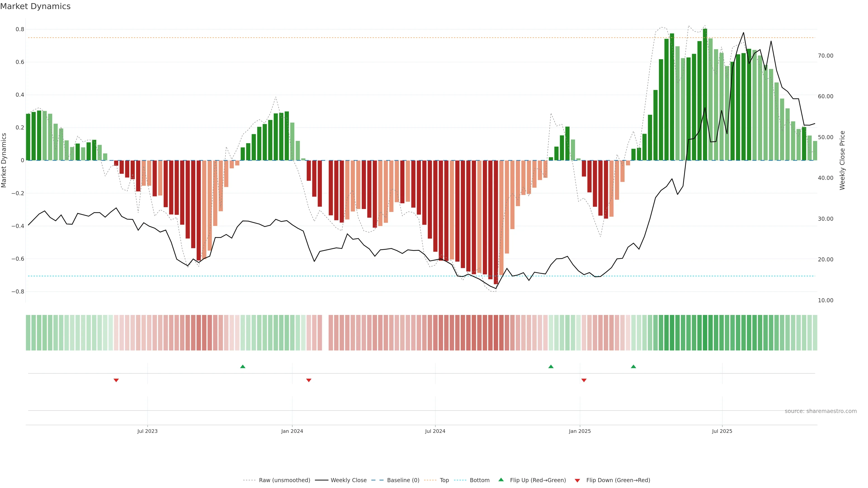Screen dimensions: 868x488
Task: Toggle the Baseline (0) legend entry
Action: point(403,480)
